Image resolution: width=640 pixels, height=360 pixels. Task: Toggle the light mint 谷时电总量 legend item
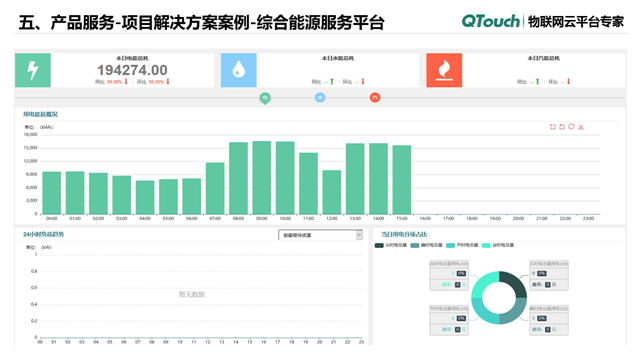pyautogui.click(x=498, y=245)
